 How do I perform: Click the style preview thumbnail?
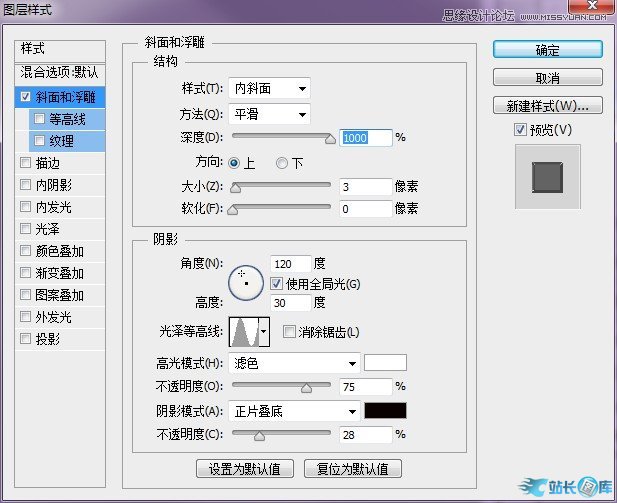[547, 175]
